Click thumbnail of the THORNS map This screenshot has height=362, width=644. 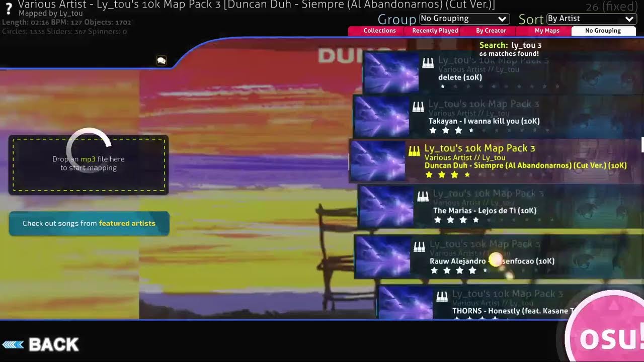click(x=405, y=303)
